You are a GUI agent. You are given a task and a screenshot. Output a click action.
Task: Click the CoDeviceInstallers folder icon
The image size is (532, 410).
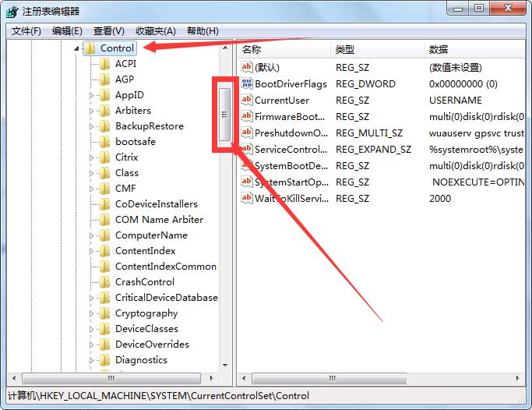[105, 204]
